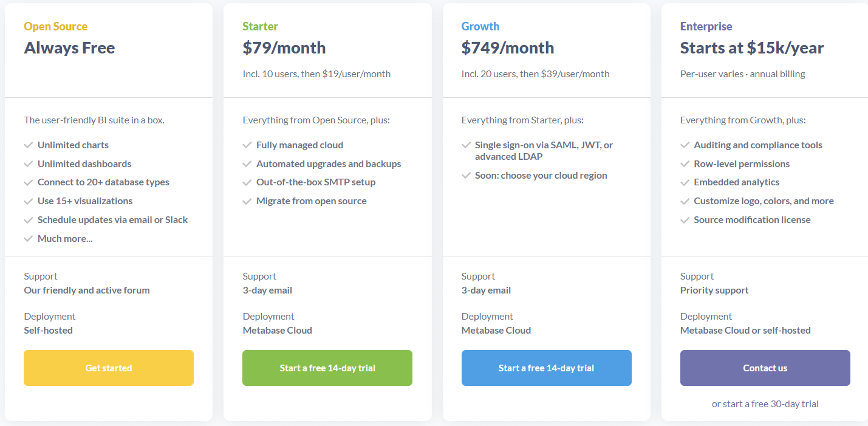Click the Open Source plan heading
The image size is (868, 426).
pyautogui.click(x=56, y=26)
